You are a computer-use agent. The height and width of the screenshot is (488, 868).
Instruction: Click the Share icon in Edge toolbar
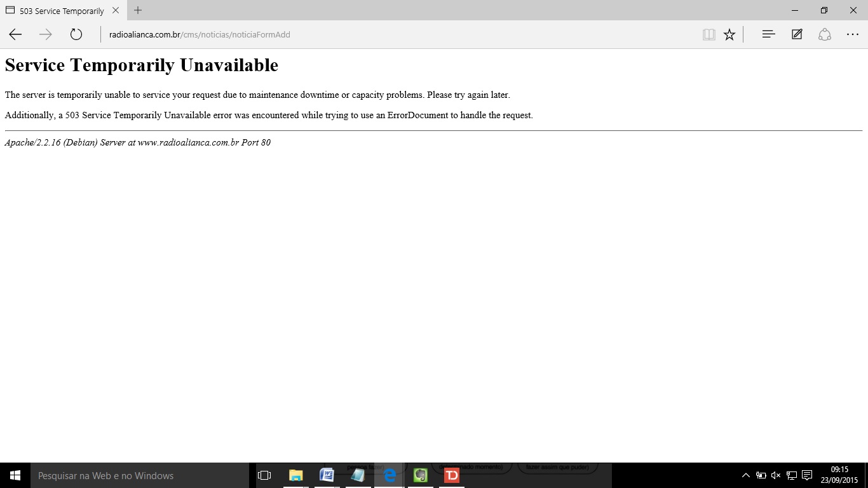pyautogui.click(x=825, y=34)
